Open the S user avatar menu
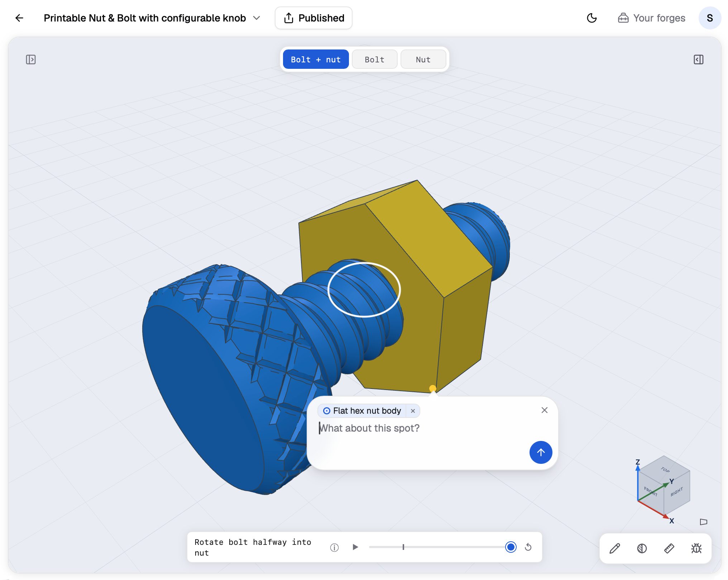 [x=710, y=18]
